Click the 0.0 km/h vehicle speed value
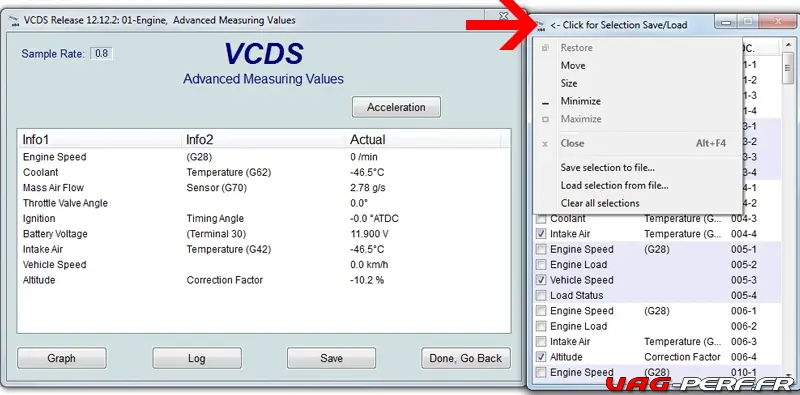The image size is (800, 395). pos(368,265)
